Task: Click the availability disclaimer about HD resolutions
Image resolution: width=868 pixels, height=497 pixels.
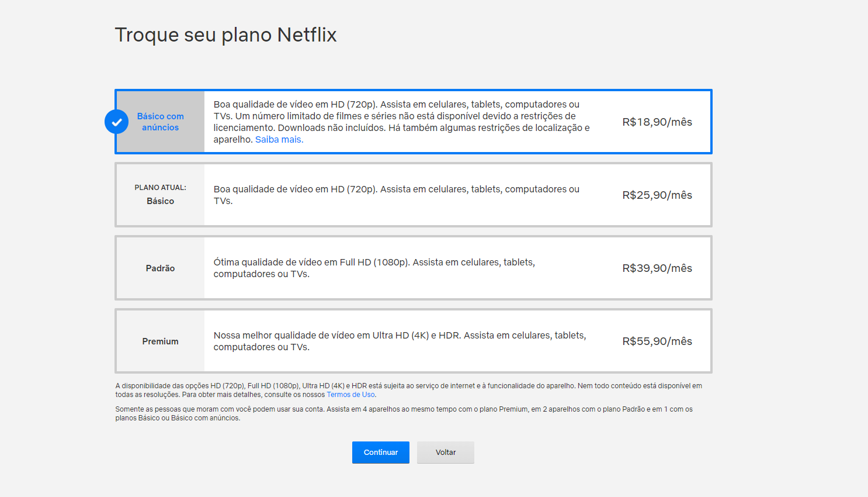Action: [409, 390]
